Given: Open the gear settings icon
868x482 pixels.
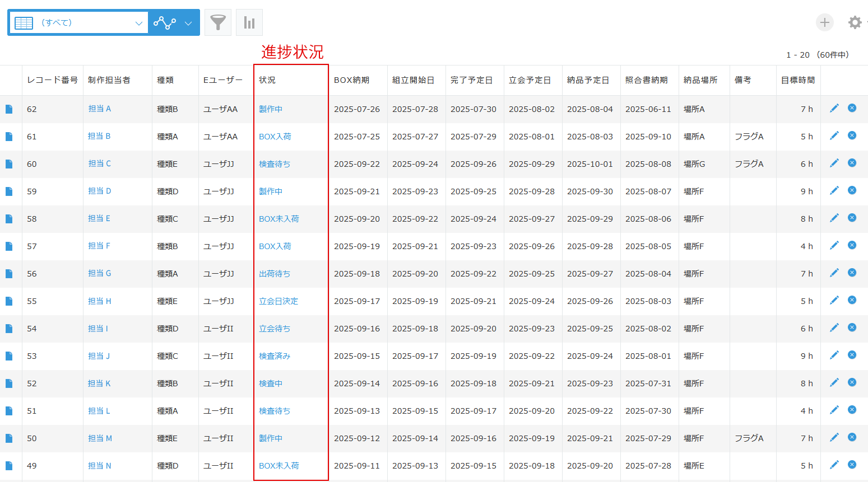Looking at the screenshot, I should tap(855, 22).
